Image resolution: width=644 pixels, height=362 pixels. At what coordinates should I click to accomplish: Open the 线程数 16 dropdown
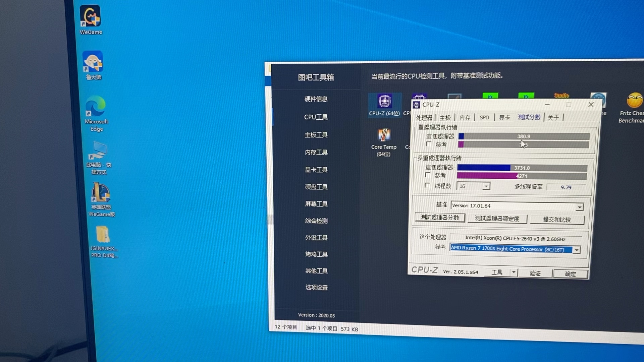pos(486,186)
